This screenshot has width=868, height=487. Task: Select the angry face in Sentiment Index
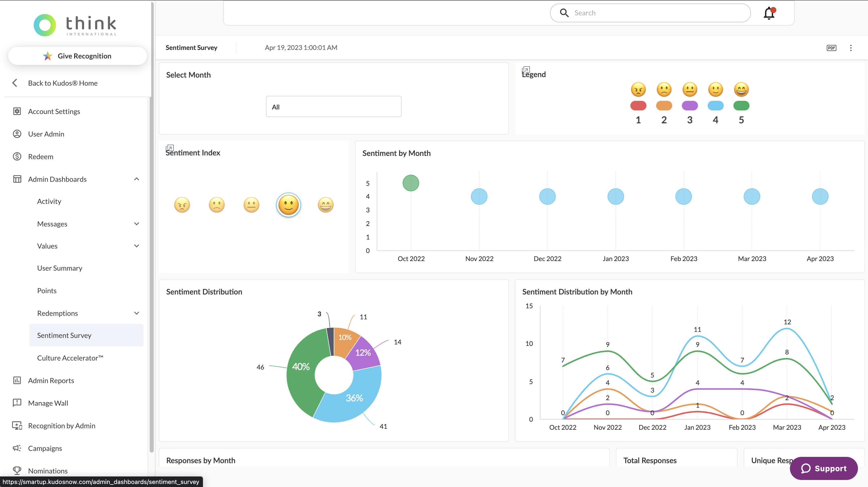tap(182, 205)
